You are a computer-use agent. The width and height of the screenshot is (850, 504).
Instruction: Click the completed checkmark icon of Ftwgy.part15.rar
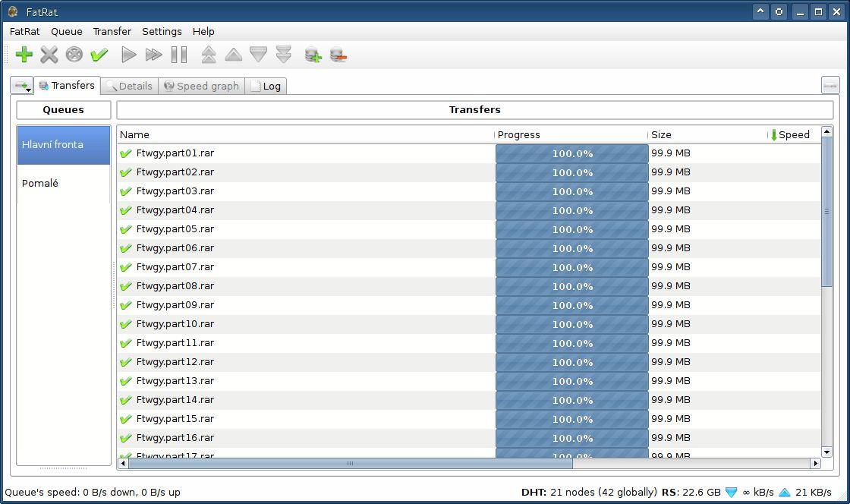(x=126, y=419)
